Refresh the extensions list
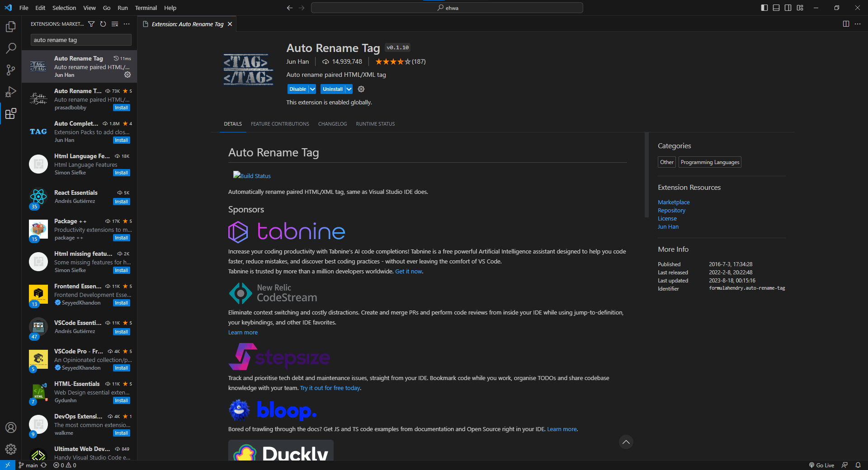 (x=103, y=24)
